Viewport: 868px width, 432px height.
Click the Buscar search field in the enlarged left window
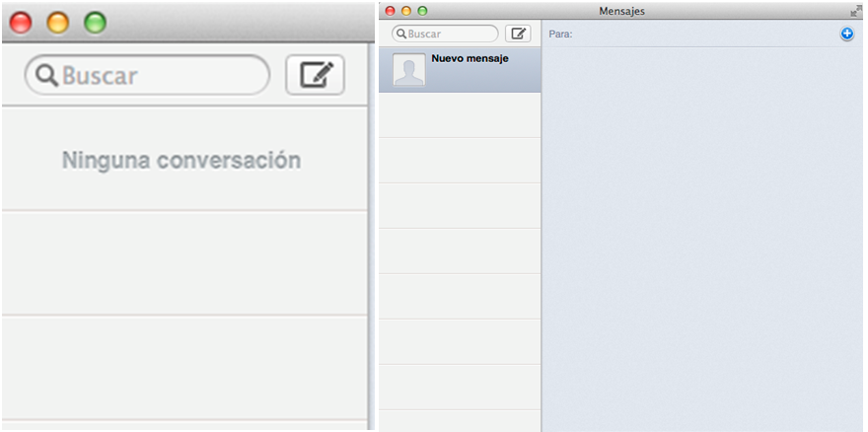pos(147,75)
